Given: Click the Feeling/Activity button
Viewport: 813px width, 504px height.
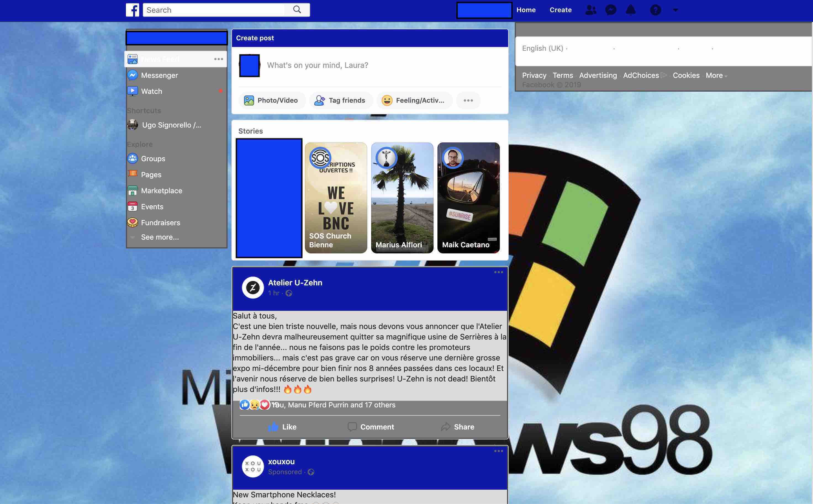Looking at the screenshot, I should coord(415,100).
